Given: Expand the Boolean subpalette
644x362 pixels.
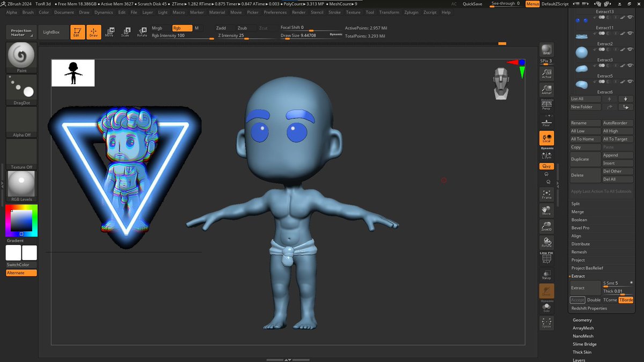Looking at the screenshot, I should 579,220.
